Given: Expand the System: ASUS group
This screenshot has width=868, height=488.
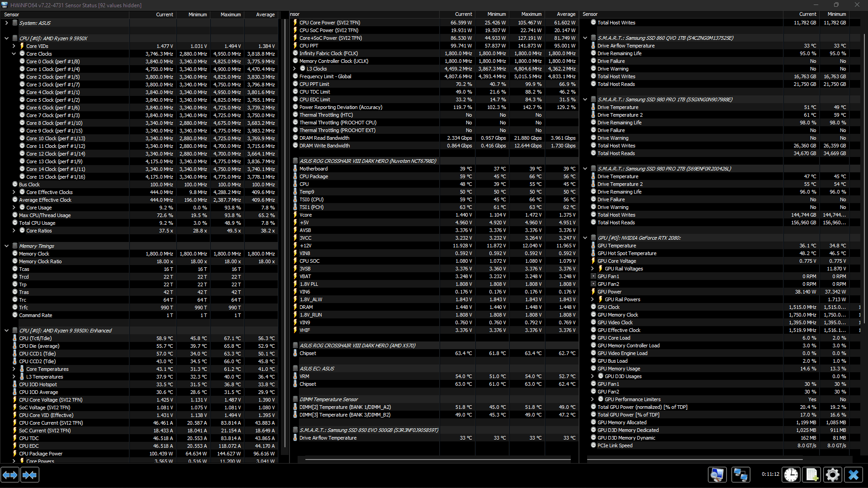Looking at the screenshot, I should [6, 23].
